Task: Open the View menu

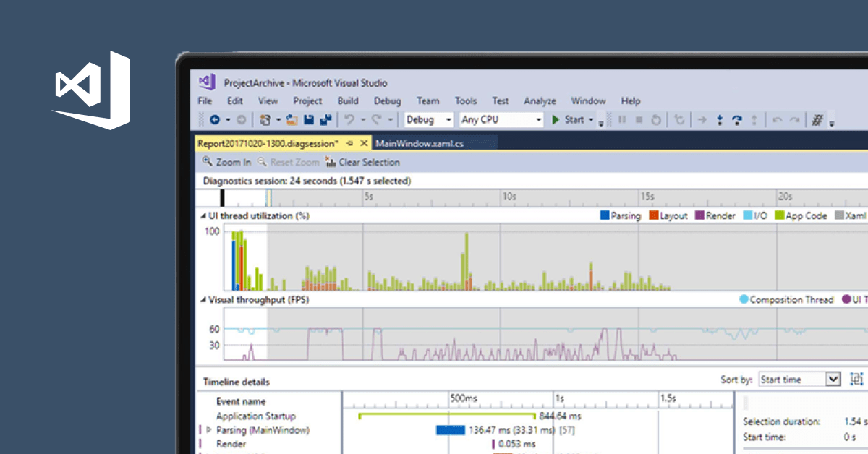Action: click(268, 101)
